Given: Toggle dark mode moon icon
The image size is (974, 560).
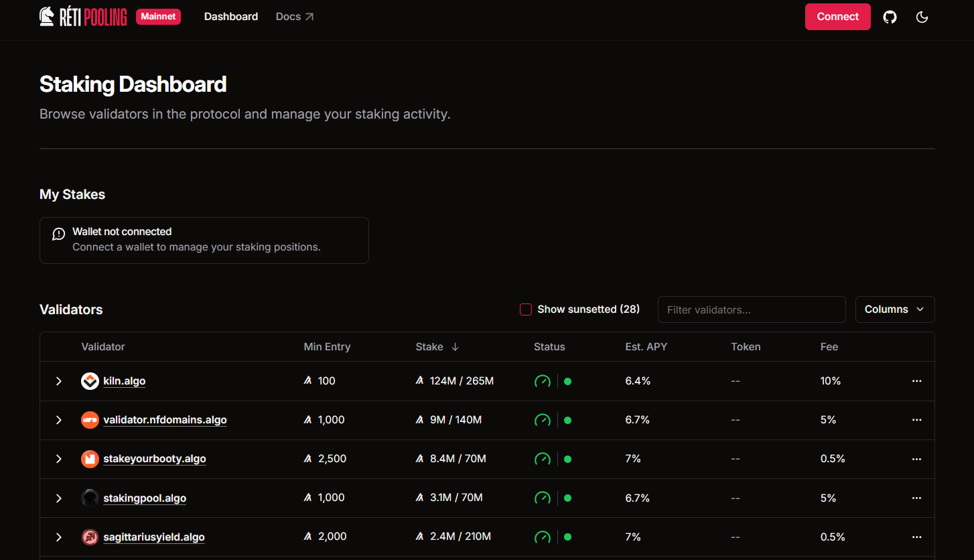Looking at the screenshot, I should point(922,17).
